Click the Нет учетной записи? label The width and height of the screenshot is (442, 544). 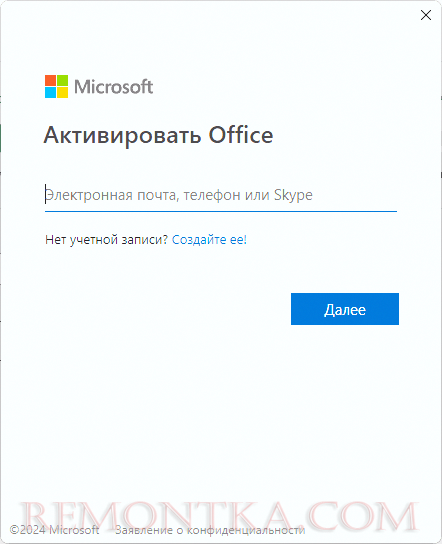pos(107,240)
